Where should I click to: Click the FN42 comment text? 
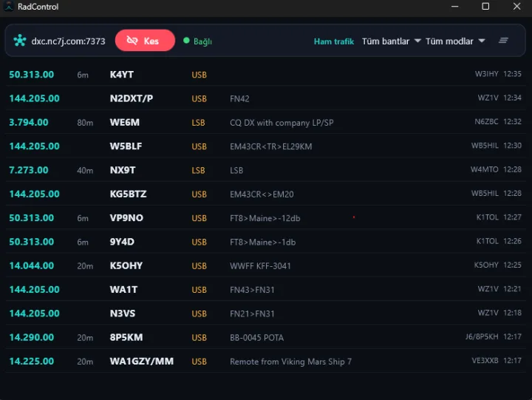(239, 99)
